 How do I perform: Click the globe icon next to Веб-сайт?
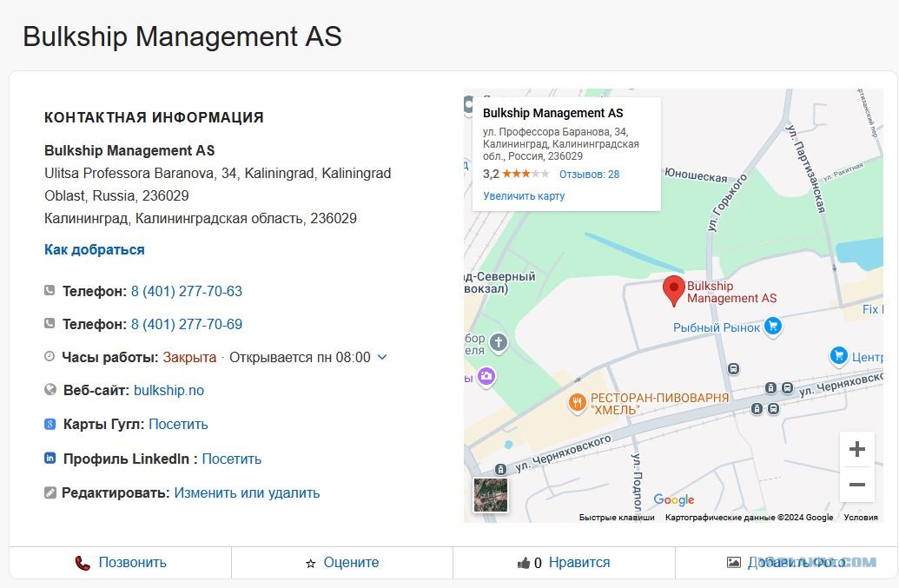pyautogui.click(x=50, y=390)
